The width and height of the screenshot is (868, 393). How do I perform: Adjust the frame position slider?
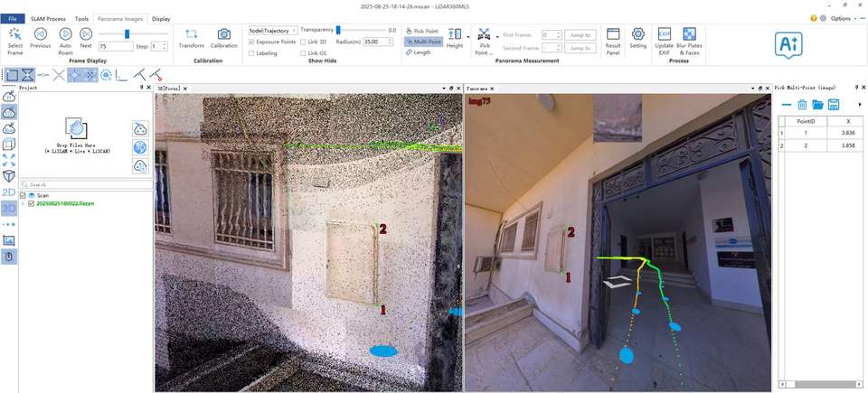127,34
